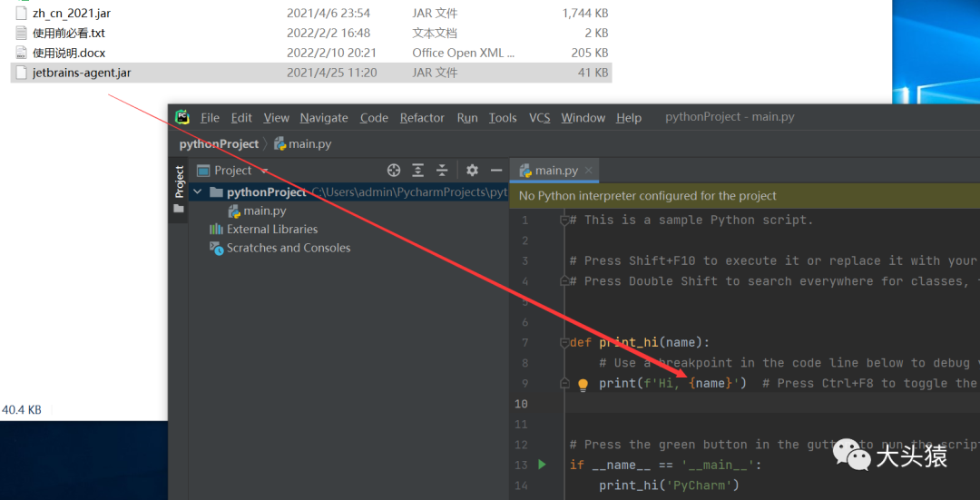Click the PyCharm logo icon in title bar

point(181,117)
